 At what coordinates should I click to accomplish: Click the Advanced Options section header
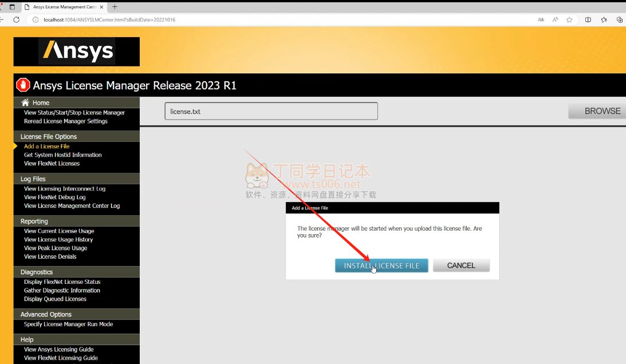(77, 315)
